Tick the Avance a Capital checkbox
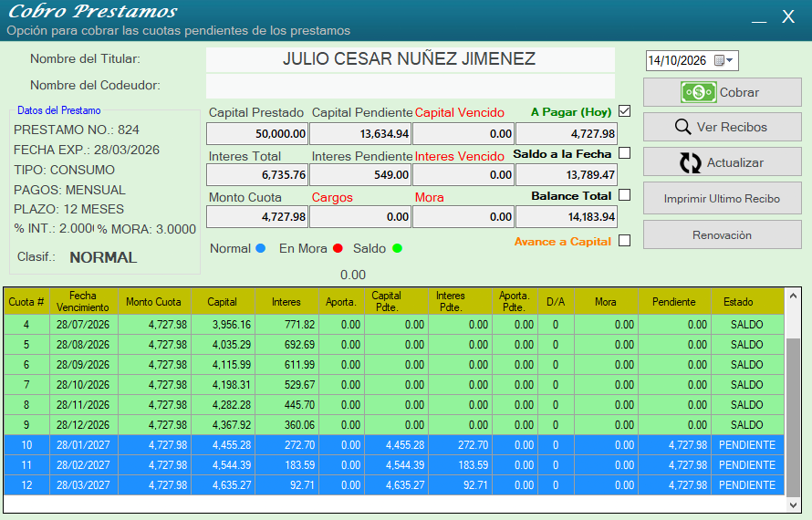Screen dimensions: 812x520 [625, 241]
